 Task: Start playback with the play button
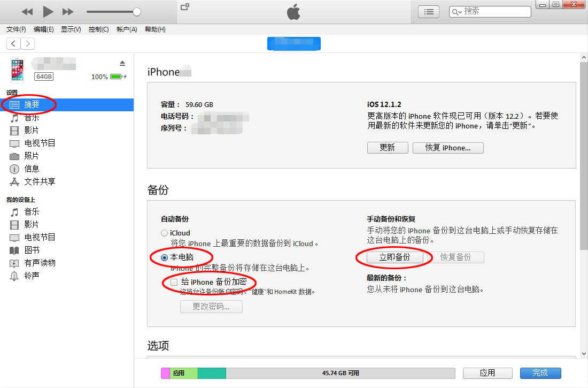point(48,12)
